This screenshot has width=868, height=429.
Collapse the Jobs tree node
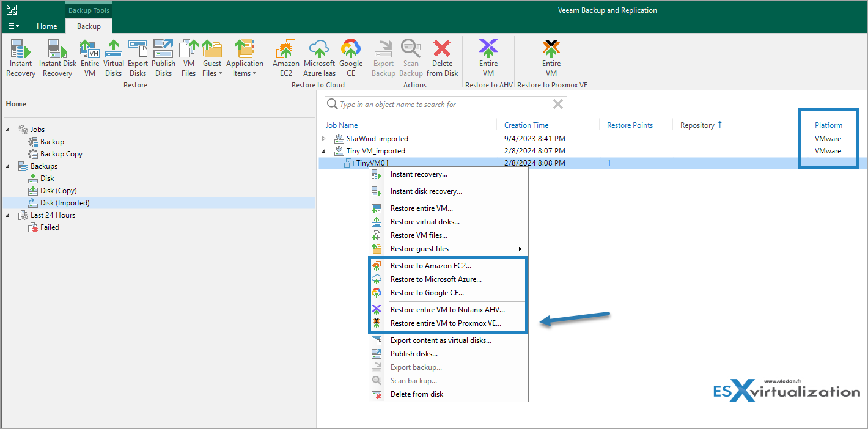tap(9, 130)
